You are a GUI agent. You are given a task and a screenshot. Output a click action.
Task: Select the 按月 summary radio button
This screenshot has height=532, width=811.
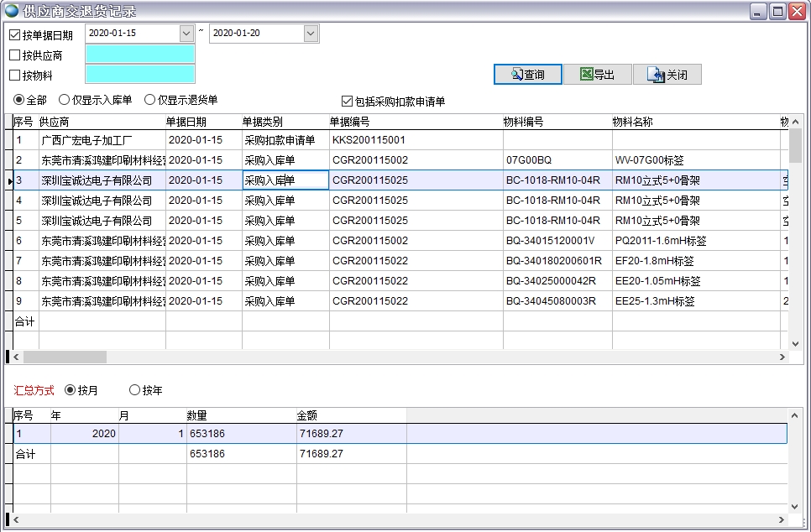click(71, 389)
